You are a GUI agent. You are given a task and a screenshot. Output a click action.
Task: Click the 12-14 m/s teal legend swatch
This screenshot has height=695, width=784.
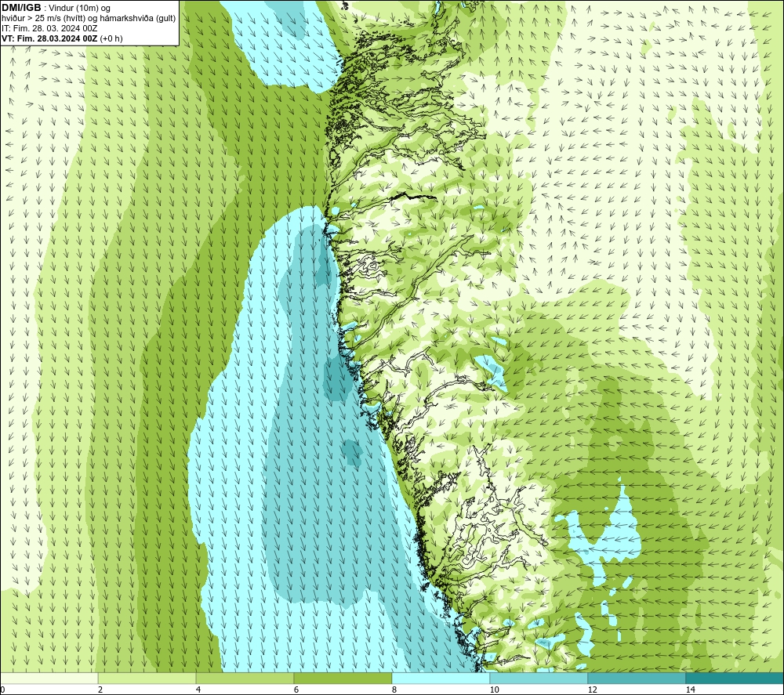click(637, 678)
